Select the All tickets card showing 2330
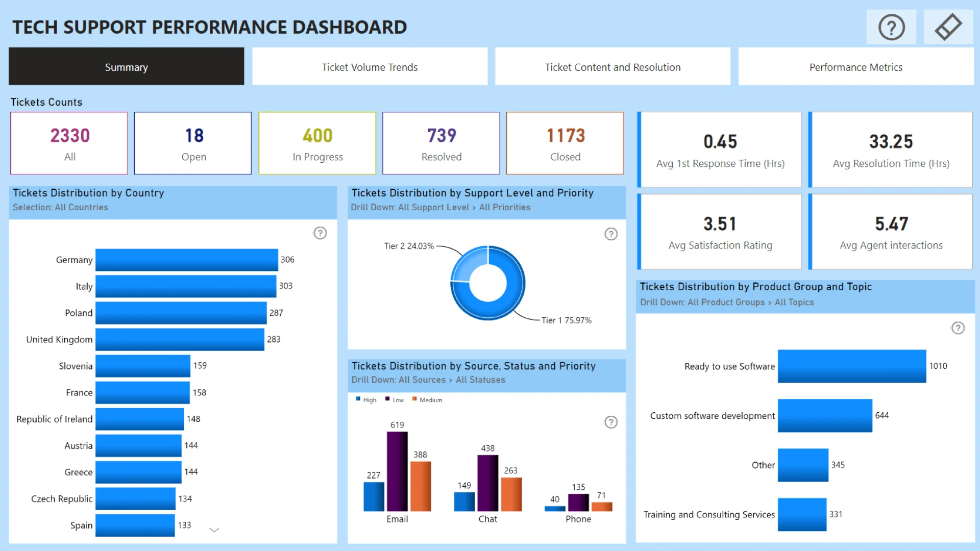This screenshot has height=551, width=980. 69,143
